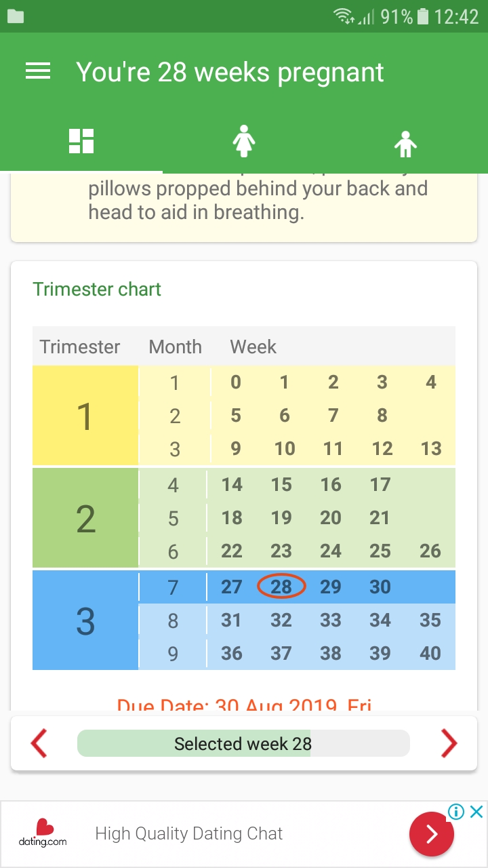Click the High Quality Dating Chat link

pyautogui.click(x=189, y=833)
